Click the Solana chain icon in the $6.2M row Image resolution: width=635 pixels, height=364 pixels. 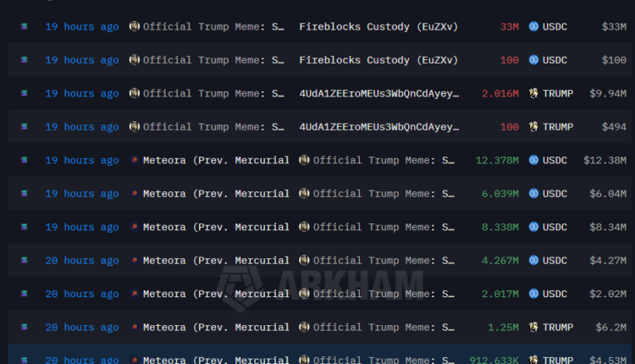pyautogui.click(x=24, y=328)
